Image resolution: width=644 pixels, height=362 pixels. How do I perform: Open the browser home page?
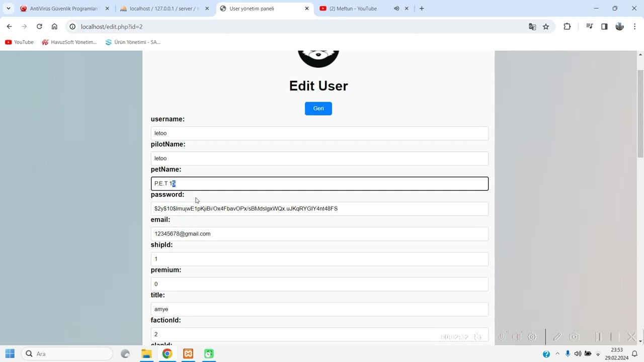(x=54, y=27)
